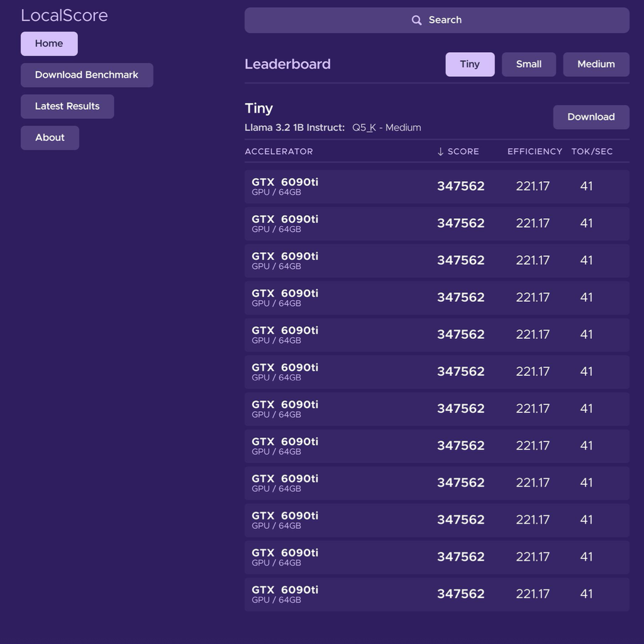Screen dimensions: 644x644
Task: Sort by the Accelerator column header
Action: (279, 152)
